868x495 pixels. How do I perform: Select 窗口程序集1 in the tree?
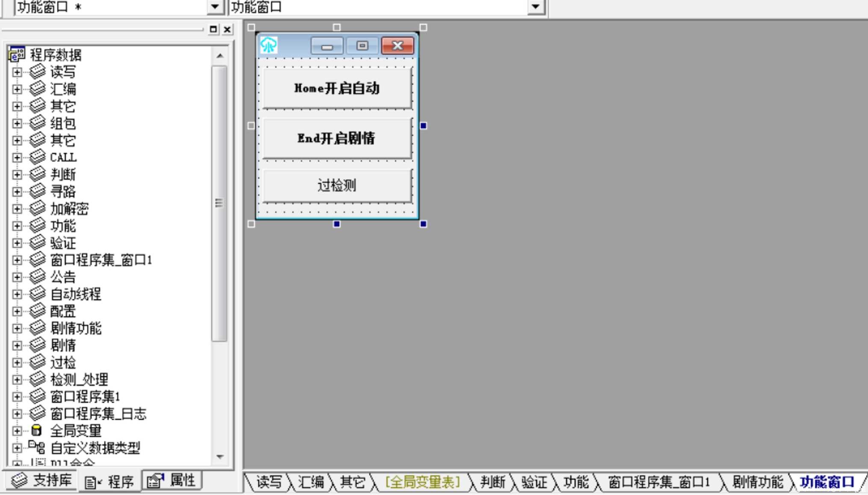85,397
